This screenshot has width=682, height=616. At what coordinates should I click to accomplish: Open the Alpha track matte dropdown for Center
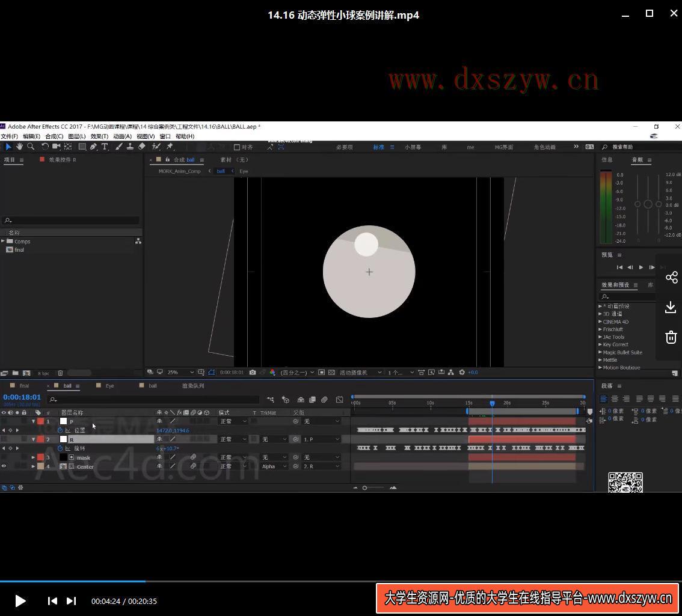[274, 466]
